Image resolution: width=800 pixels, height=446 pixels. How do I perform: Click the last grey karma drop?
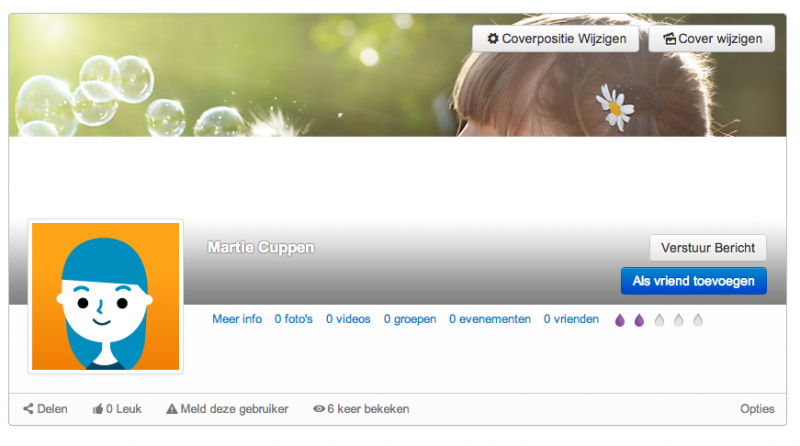click(698, 320)
